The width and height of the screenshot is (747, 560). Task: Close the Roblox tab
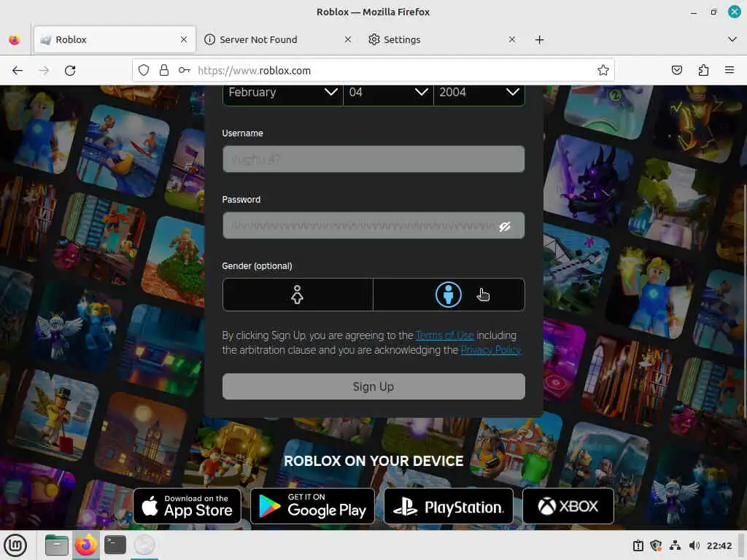(x=184, y=39)
